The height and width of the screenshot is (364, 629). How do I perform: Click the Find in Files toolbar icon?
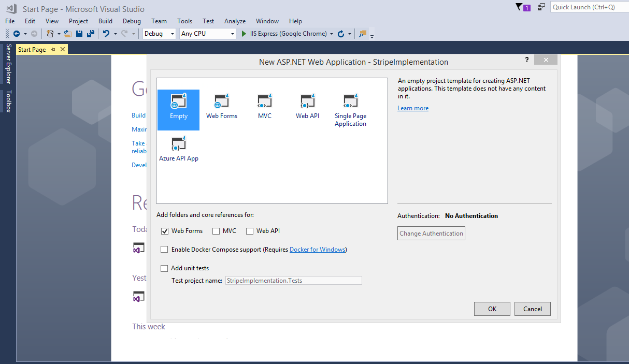tap(363, 34)
